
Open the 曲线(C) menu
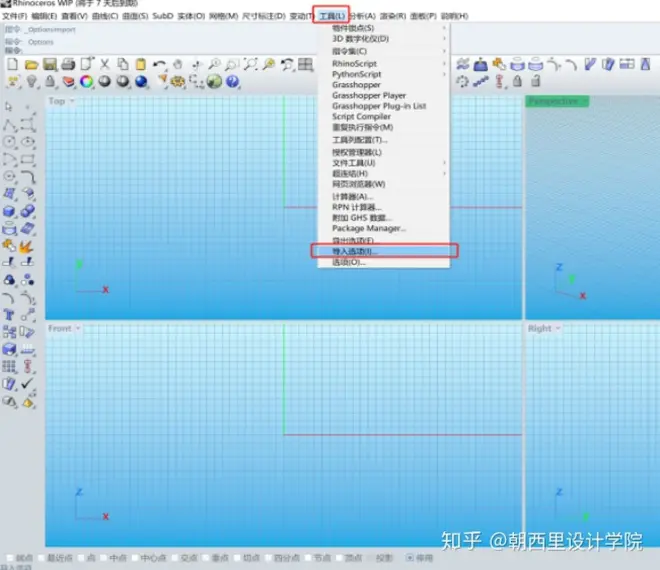pyautogui.click(x=105, y=16)
